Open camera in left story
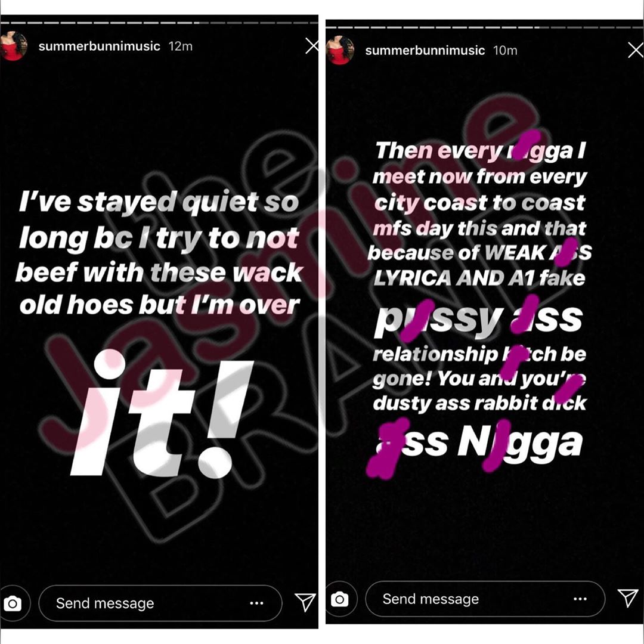The width and height of the screenshot is (644, 644). coord(13,603)
